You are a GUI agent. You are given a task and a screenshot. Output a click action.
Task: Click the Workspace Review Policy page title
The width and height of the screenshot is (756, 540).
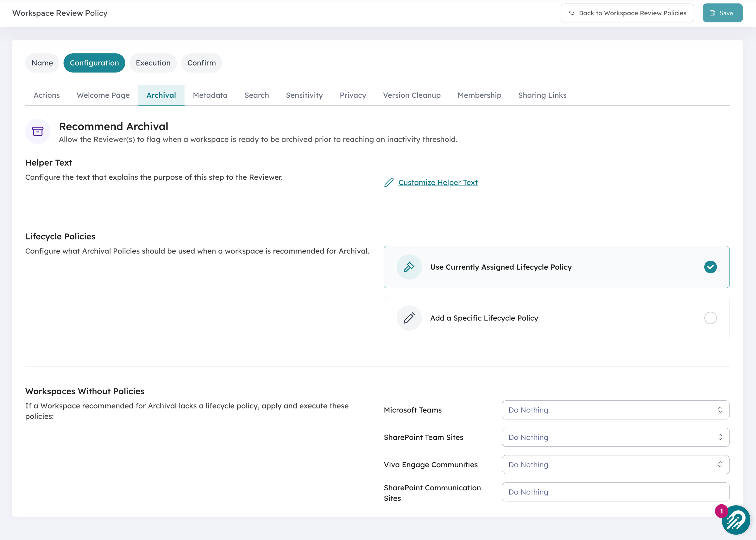[x=60, y=13]
